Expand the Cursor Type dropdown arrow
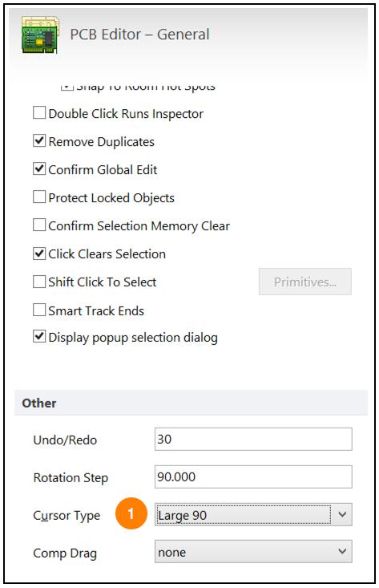The width and height of the screenshot is (379, 588). click(342, 514)
